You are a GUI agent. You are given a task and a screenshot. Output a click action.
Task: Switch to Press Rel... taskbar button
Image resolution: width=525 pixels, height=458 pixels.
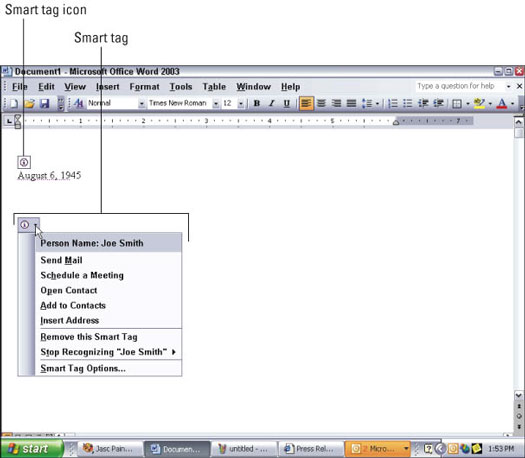tap(311, 449)
